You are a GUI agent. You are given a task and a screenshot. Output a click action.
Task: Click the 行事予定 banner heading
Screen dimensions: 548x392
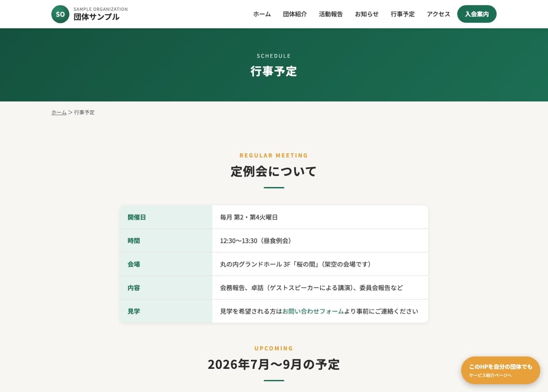pos(274,71)
